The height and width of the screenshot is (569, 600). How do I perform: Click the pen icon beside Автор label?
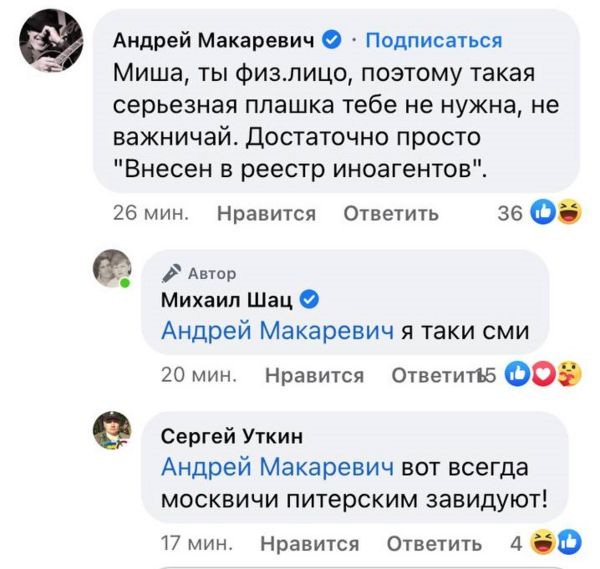click(x=171, y=271)
